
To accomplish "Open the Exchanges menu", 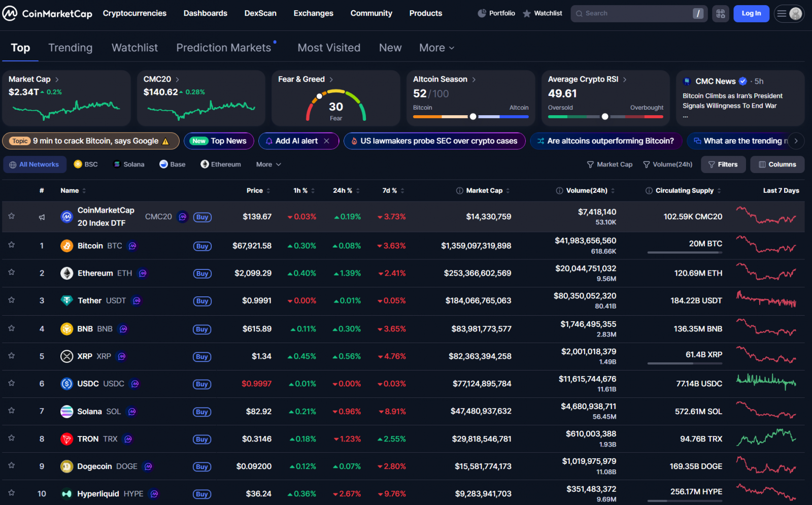I will pos(313,13).
